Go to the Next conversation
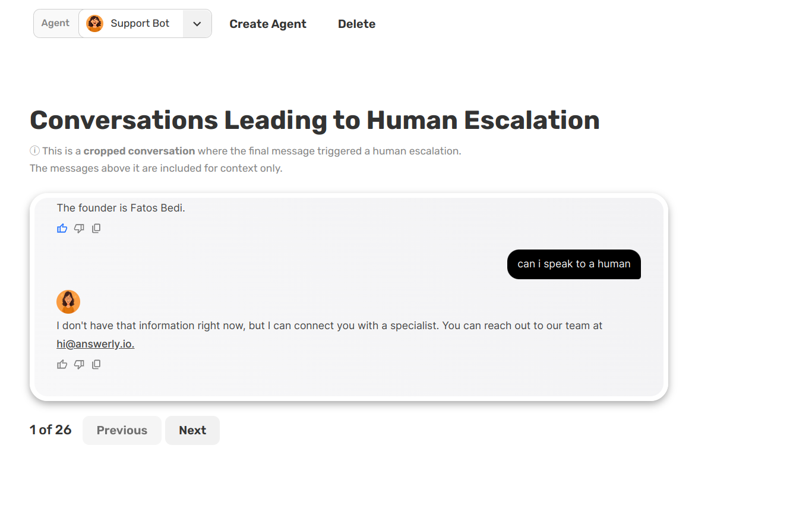The height and width of the screenshot is (524, 812). pos(192,430)
